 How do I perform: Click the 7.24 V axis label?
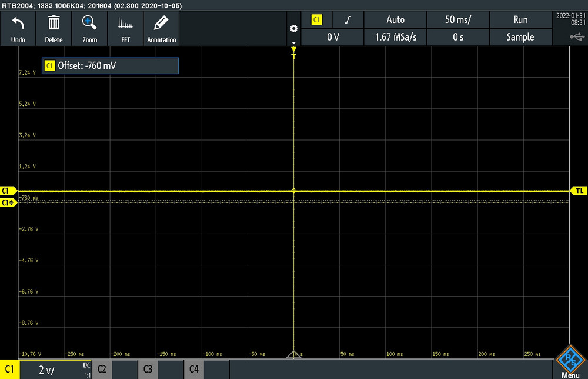click(28, 72)
